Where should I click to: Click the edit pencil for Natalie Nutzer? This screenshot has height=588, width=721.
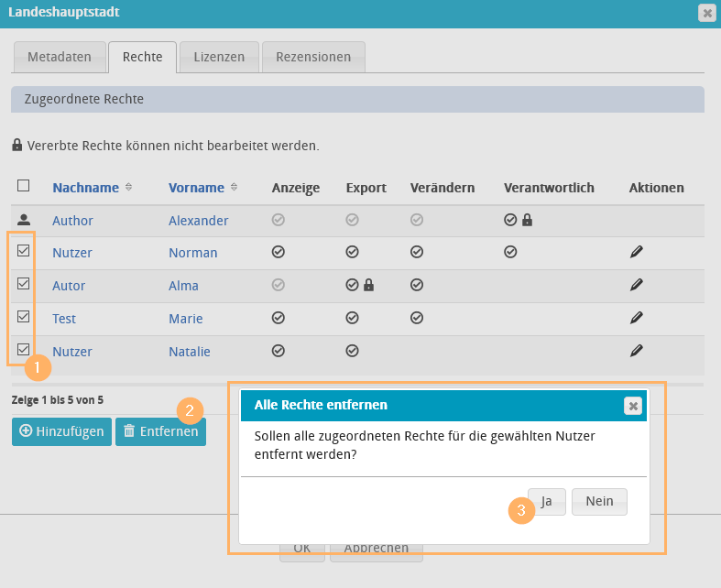tap(637, 350)
